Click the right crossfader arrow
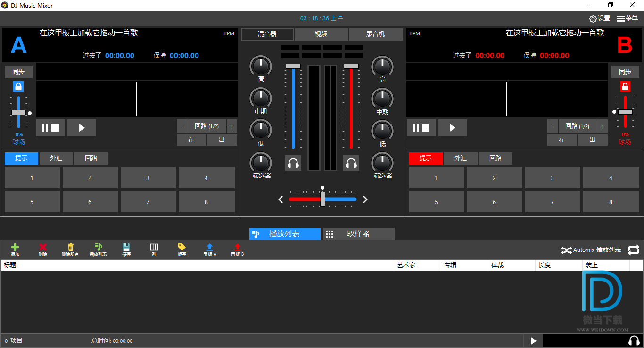The image size is (644, 348). pos(365,199)
